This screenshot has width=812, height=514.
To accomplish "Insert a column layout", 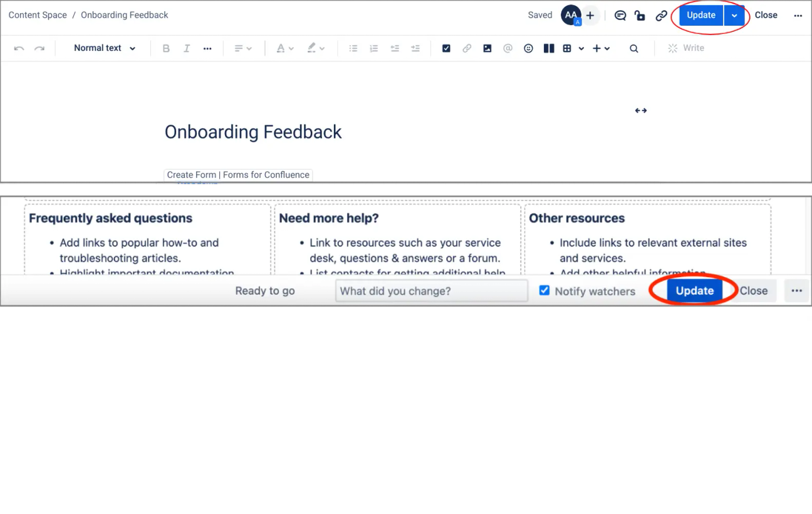I will pos(549,48).
